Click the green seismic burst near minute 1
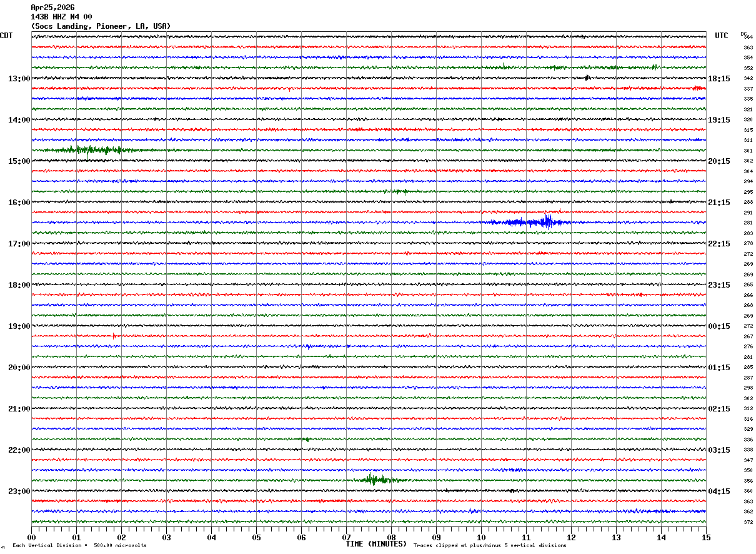 [91, 149]
